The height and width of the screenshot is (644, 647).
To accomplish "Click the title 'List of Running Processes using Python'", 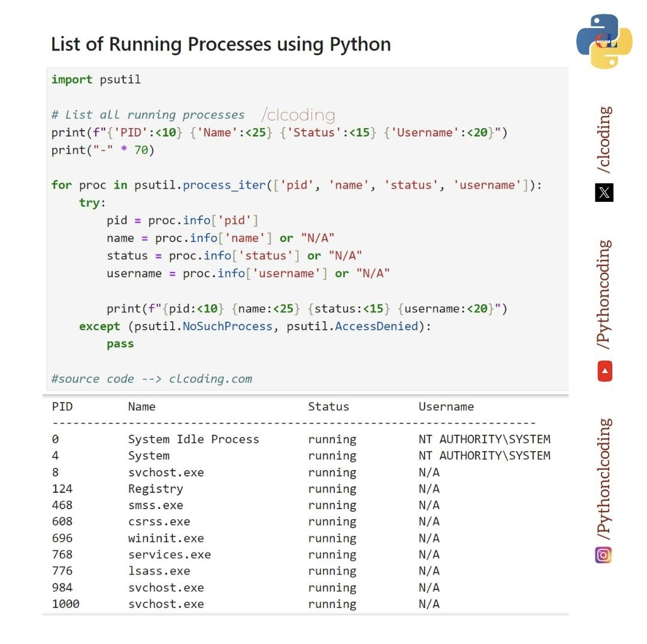I will 220,44.
